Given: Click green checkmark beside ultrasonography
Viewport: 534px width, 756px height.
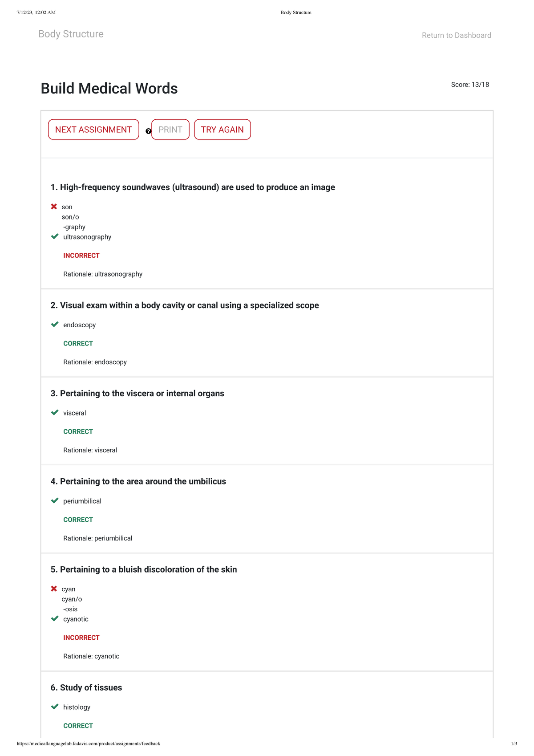Looking at the screenshot, I should coord(55,236).
